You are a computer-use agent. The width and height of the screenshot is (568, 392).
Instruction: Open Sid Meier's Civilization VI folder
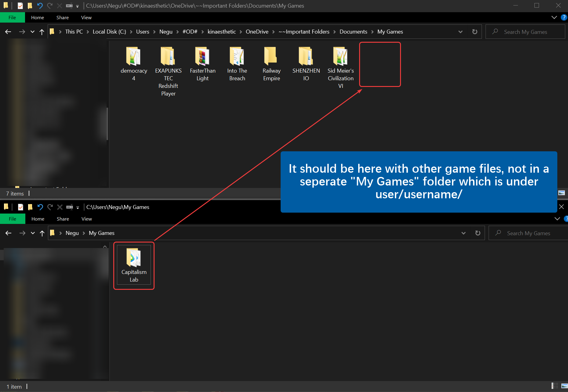click(341, 67)
